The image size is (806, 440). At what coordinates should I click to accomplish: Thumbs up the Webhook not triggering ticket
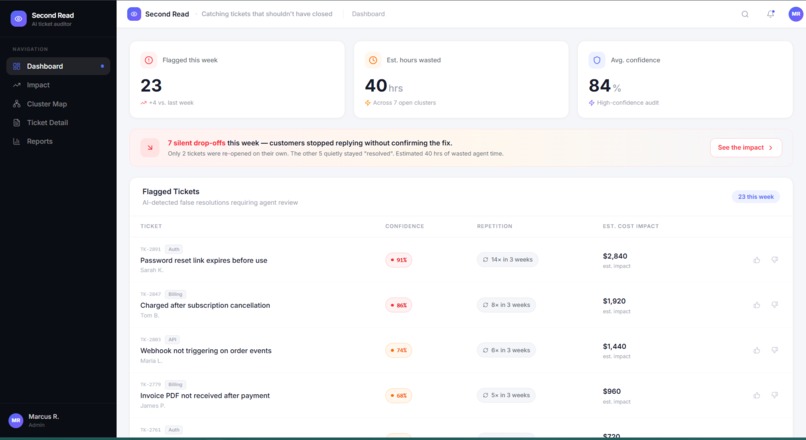(757, 350)
